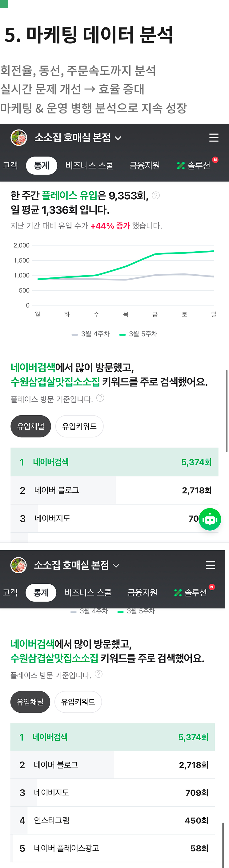Open the hamburger menu in top header
This screenshot has height=868, width=229.
[214, 138]
